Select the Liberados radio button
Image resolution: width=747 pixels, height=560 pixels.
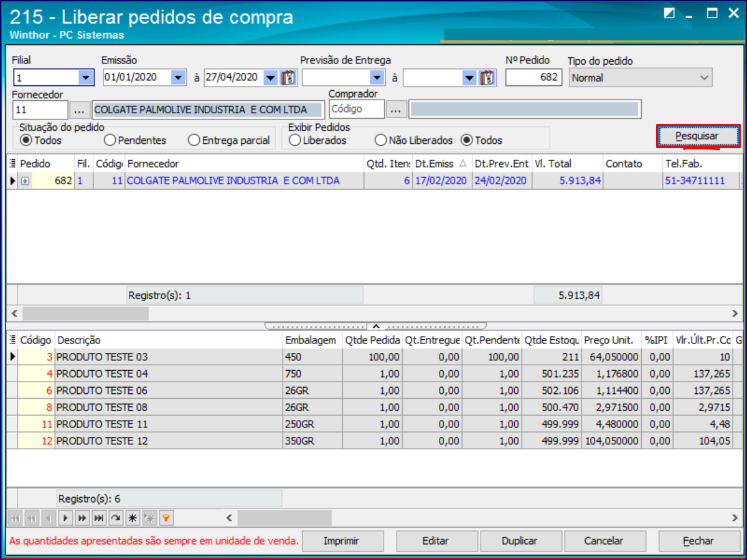click(x=295, y=140)
